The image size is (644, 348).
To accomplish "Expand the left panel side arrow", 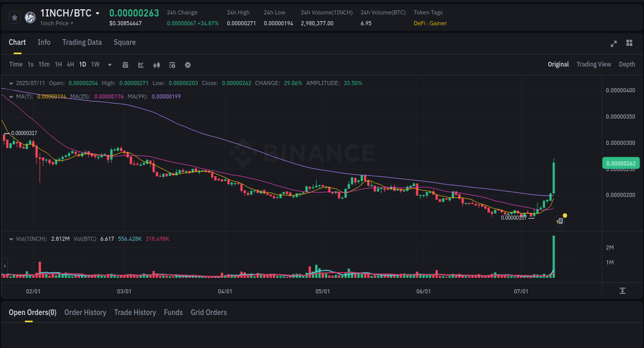I will [4, 266].
